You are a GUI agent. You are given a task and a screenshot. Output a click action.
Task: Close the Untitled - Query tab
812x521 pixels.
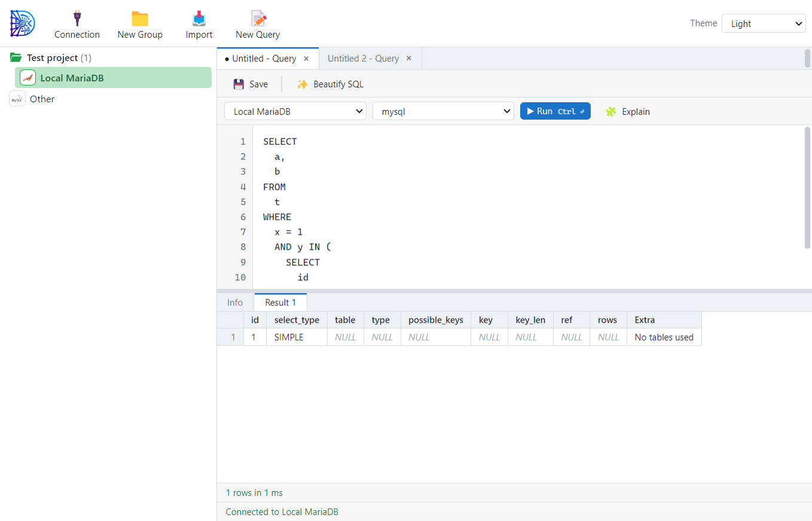pyautogui.click(x=306, y=59)
